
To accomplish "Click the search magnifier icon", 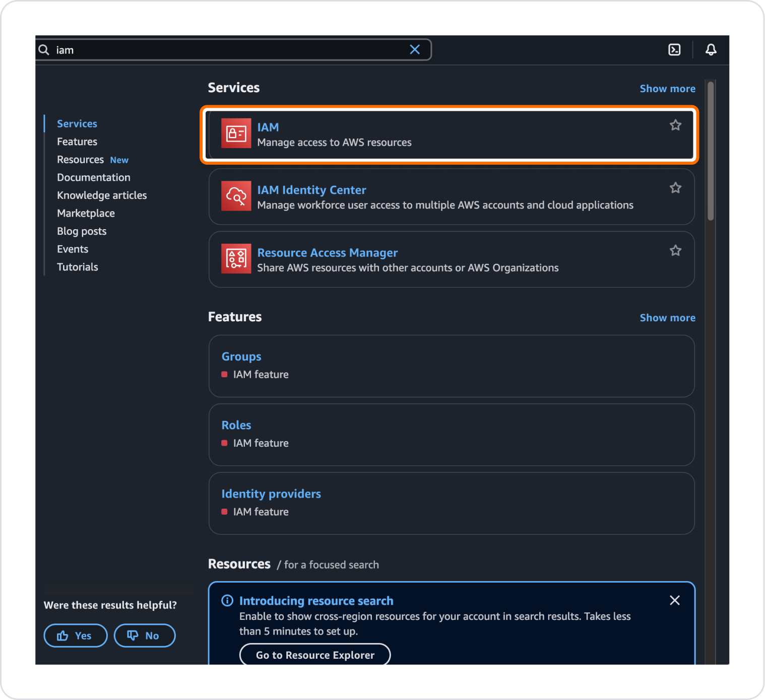I will 44,50.
